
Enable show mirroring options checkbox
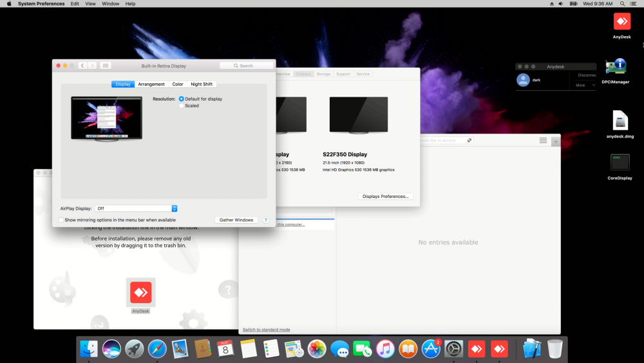pos(61,220)
